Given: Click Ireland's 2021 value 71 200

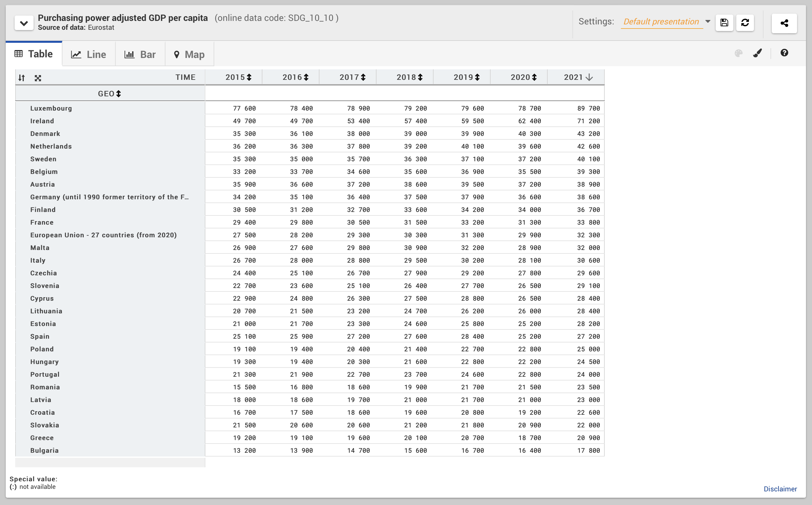Looking at the screenshot, I should coord(589,121).
